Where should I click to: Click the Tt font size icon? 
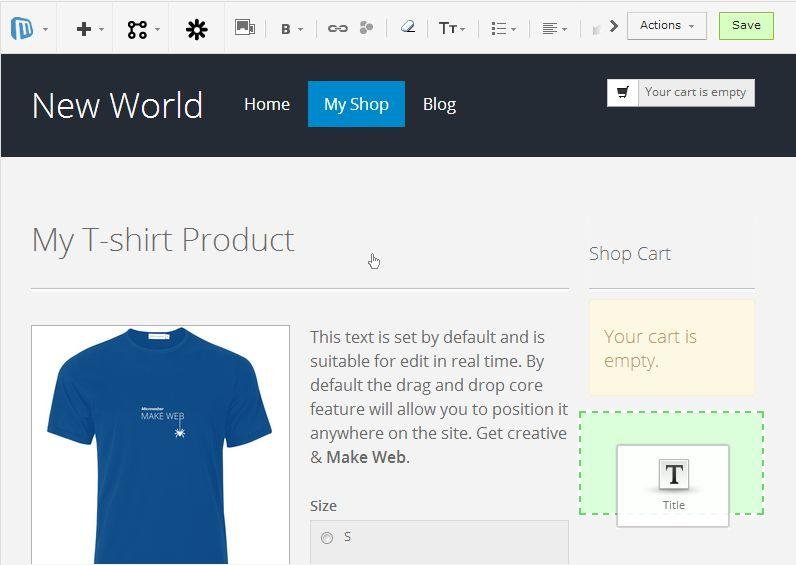click(x=448, y=28)
